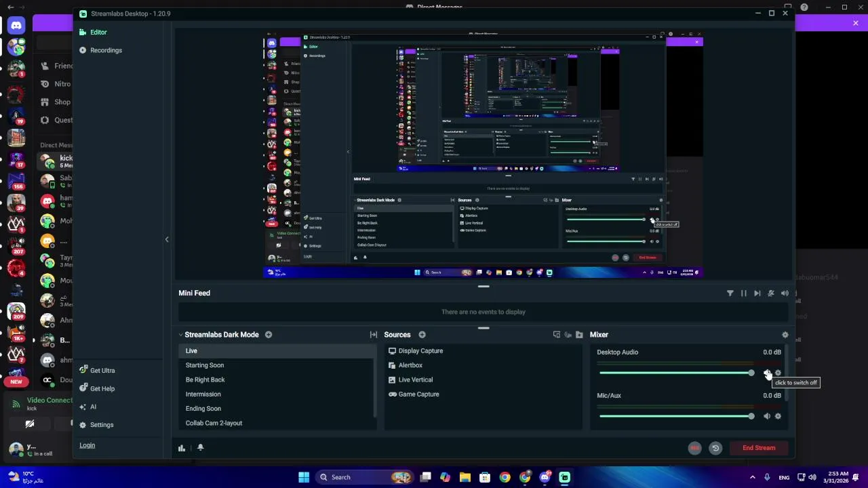Open widget/dual output icon in Sources header
The height and width of the screenshot is (488, 868).
[557, 335]
